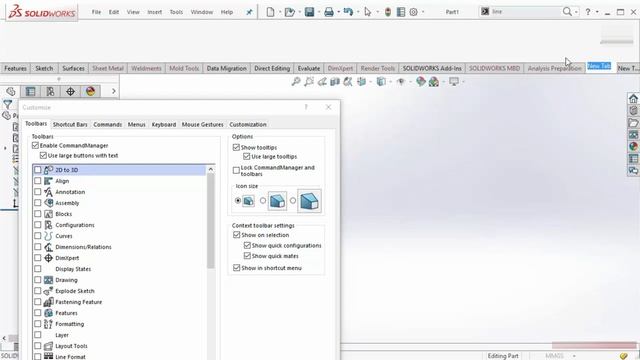Click the Section View icon
The width and height of the screenshot is (640, 360).
click(335, 82)
